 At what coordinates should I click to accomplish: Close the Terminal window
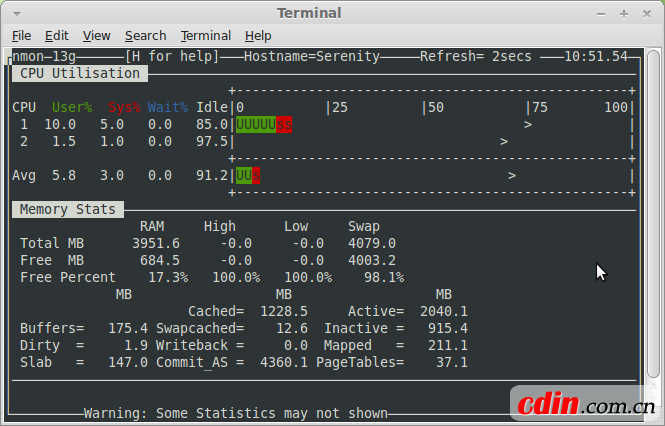coord(646,14)
